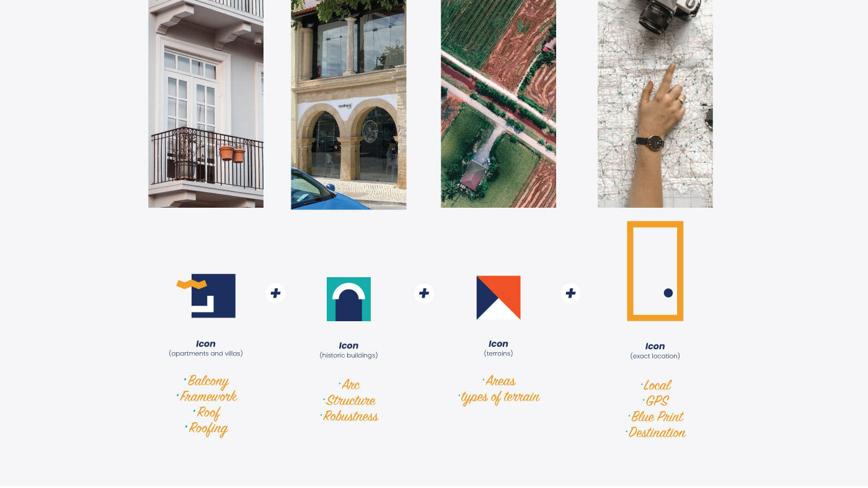Viewport: 868px width, 488px height.
Task: Select the teal historic buildings arch icon
Action: point(348,299)
